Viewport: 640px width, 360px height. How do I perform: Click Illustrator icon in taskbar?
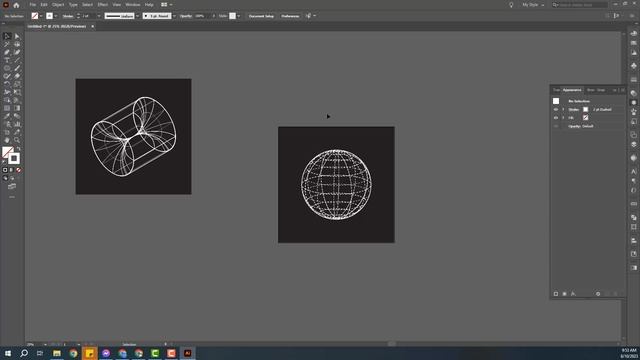coord(187,353)
